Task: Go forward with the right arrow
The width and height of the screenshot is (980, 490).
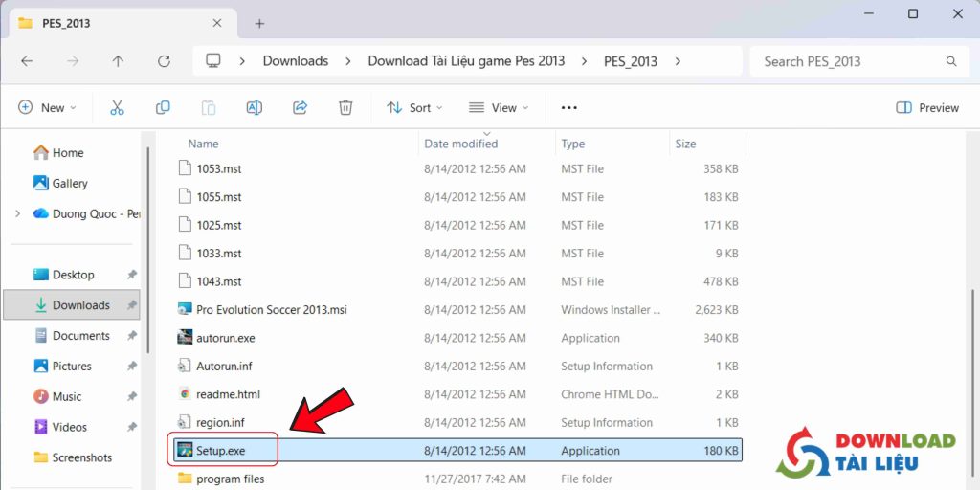Action: click(73, 60)
